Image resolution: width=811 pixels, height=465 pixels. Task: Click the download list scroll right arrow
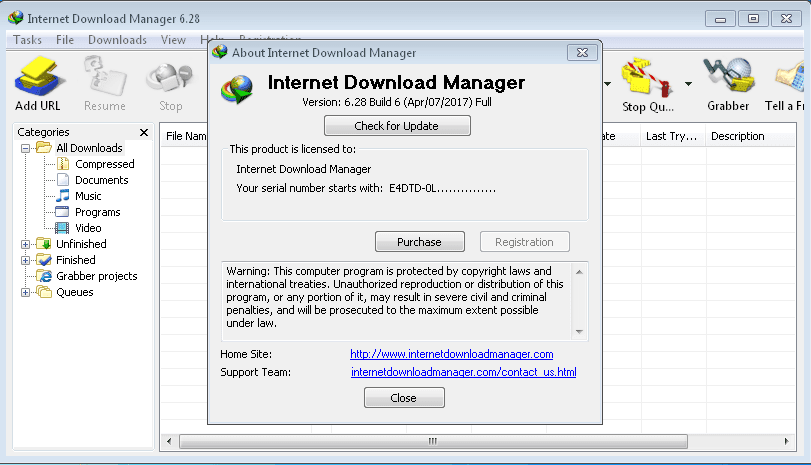786,441
